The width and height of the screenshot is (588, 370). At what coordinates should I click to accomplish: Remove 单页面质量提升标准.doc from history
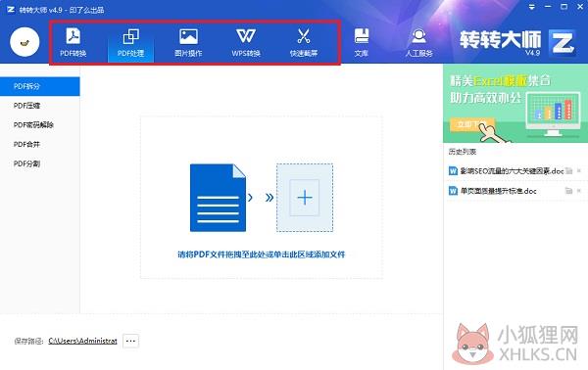[579, 191]
